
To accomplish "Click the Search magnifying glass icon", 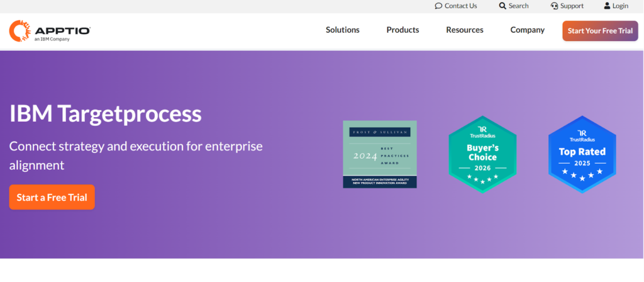I will pos(502,6).
